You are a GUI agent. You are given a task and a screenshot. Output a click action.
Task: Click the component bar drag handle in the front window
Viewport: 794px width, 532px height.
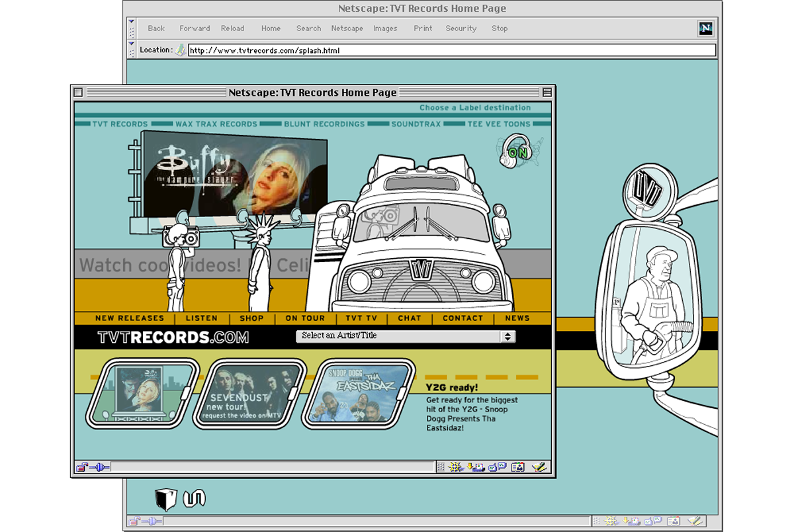click(x=441, y=467)
